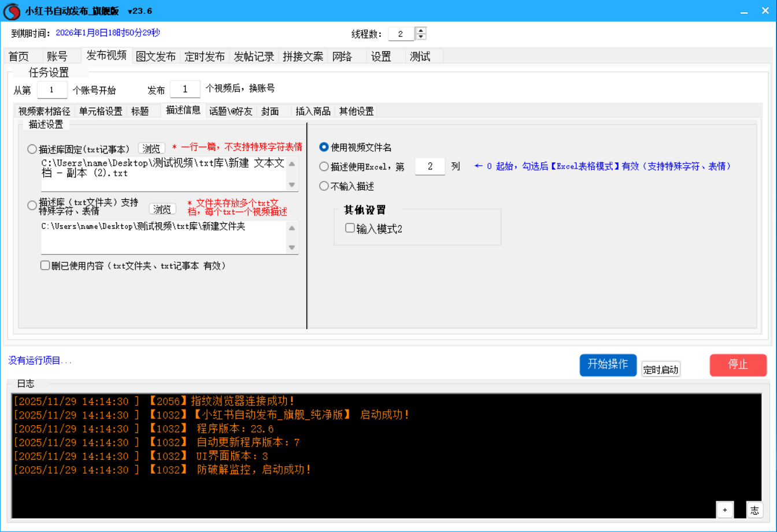The width and height of the screenshot is (777, 532).
Task: Switch to the 话题\@好友 sub-tab
Action: [x=231, y=111]
